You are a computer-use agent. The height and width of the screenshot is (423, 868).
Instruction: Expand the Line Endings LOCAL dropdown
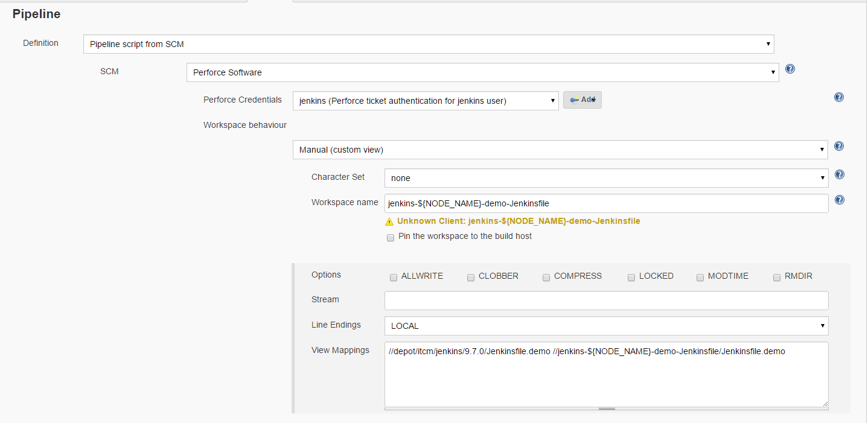(605, 326)
